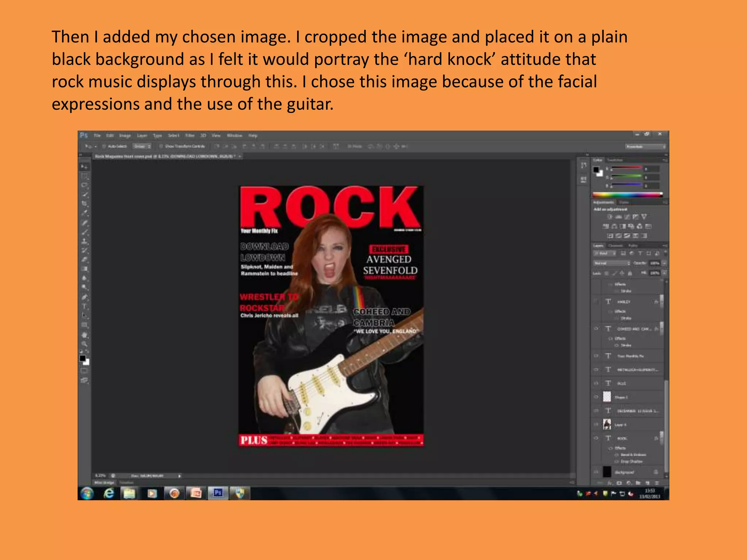
Task: Click the Brightness/Contrast adjustment icon
Action: pyautogui.click(x=609, y=217)
